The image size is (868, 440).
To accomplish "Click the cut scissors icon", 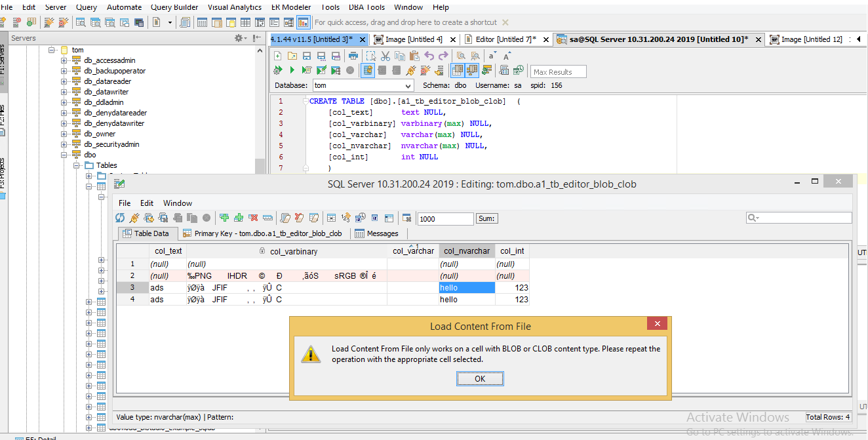I will pyautogui.click(x=385, y=56).
